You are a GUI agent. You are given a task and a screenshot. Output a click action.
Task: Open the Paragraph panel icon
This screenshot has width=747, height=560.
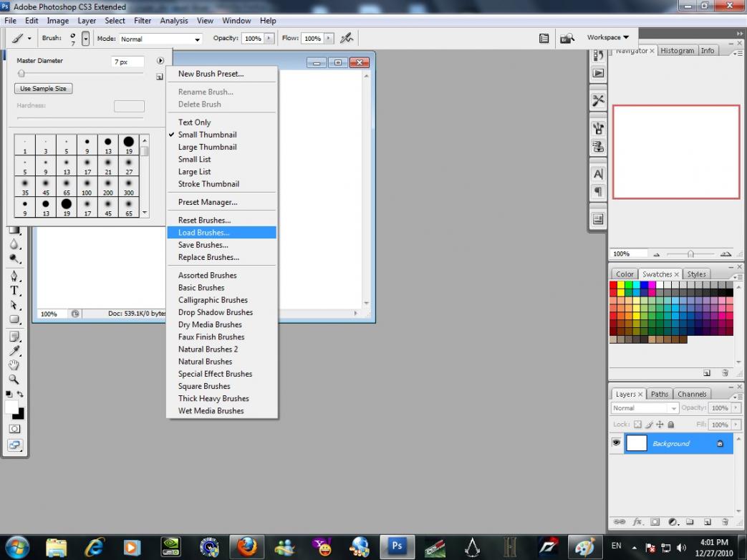point(598,192)
